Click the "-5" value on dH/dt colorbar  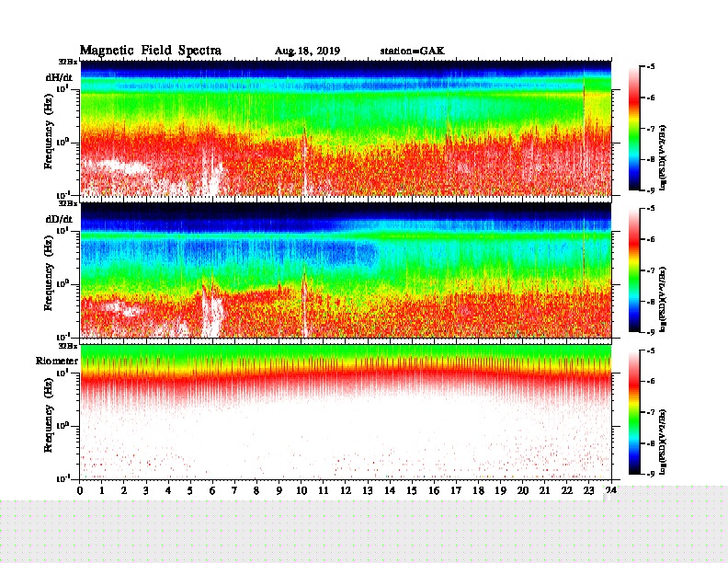click(650, 67)
